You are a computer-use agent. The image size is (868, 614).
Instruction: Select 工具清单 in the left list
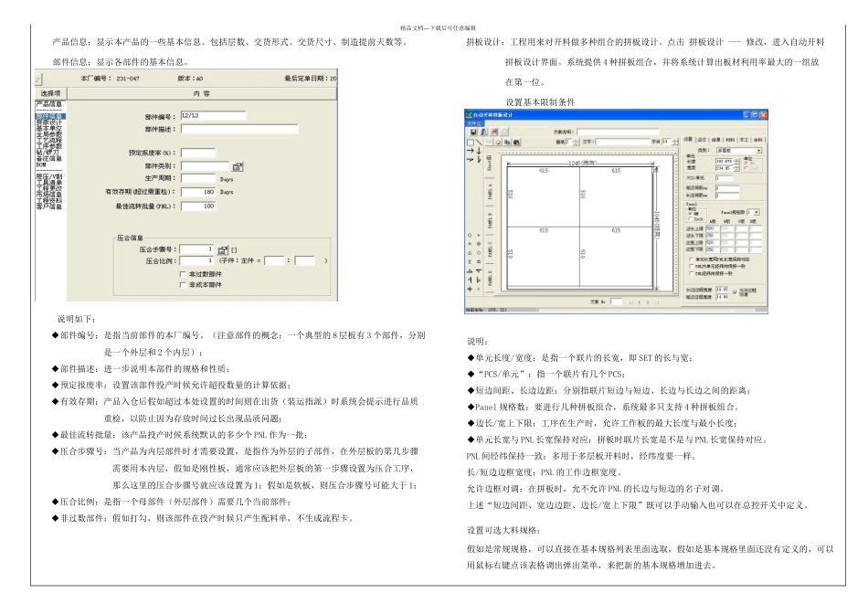(x=48, y=183)
